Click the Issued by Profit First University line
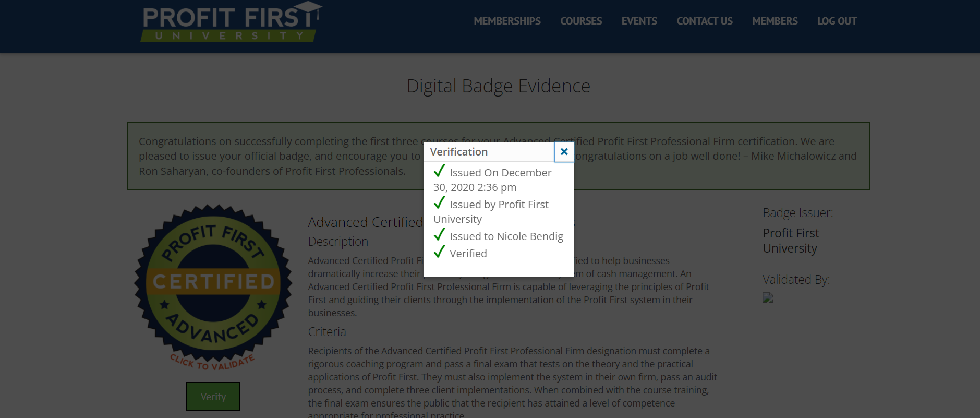The height and width of the screenshot is (418, 980). pyautogui.click(x=491, y=212)
